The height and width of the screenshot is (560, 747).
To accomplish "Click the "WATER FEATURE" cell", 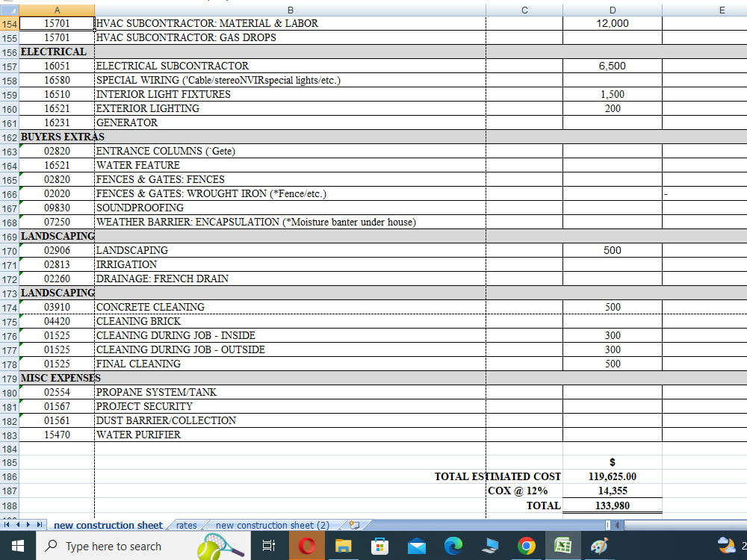I will [290, 165].
